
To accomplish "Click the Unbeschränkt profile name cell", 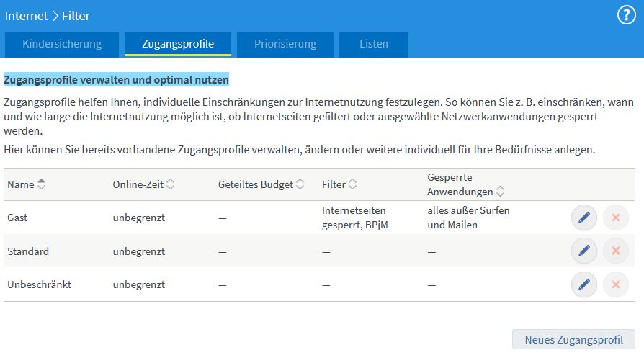I will click(x=39, y=284).
